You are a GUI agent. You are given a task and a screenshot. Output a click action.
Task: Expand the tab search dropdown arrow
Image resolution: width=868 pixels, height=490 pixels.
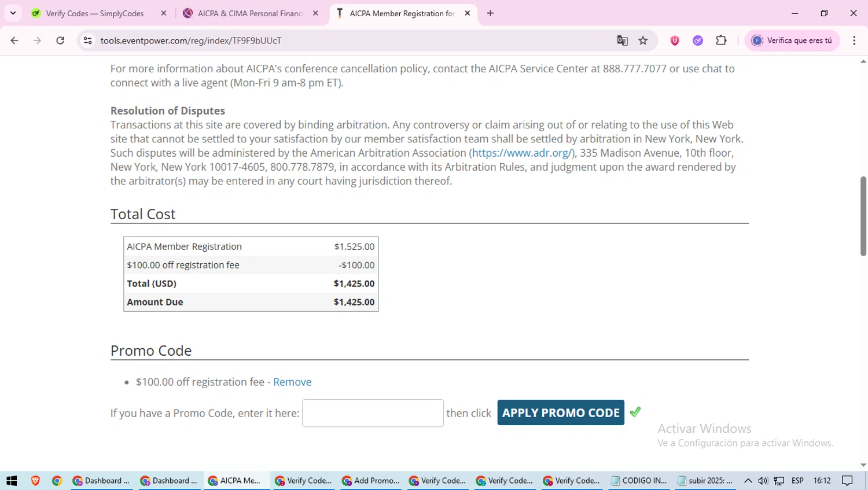[13, 13]
